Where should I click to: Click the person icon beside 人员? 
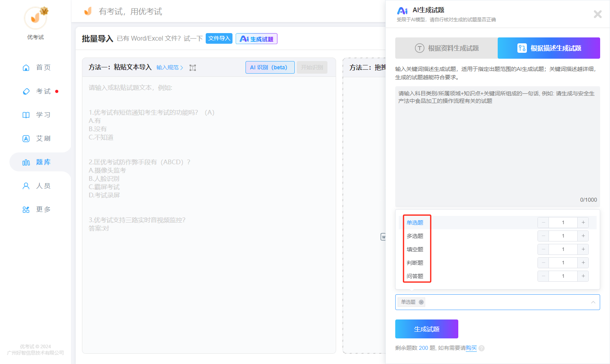(x=26, y=186)
